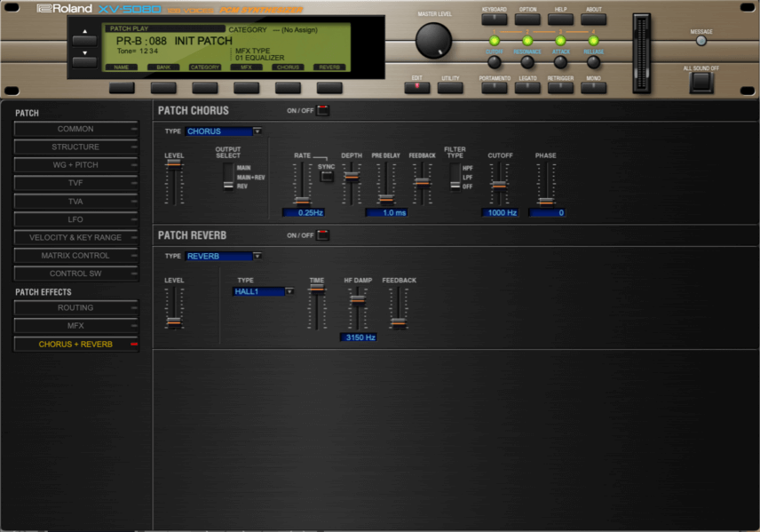Toggle Tone 2 green LED switch

pos(527,41)
